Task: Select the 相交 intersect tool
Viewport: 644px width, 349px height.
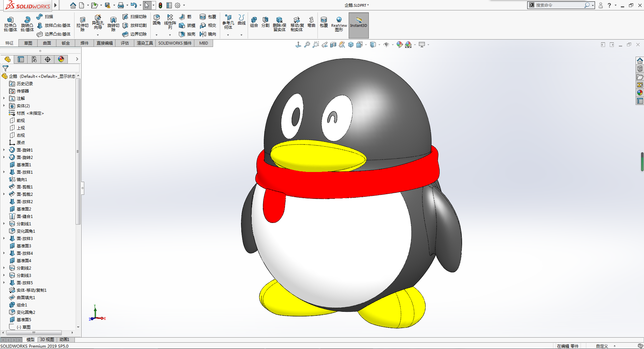Action: point(208,25)
